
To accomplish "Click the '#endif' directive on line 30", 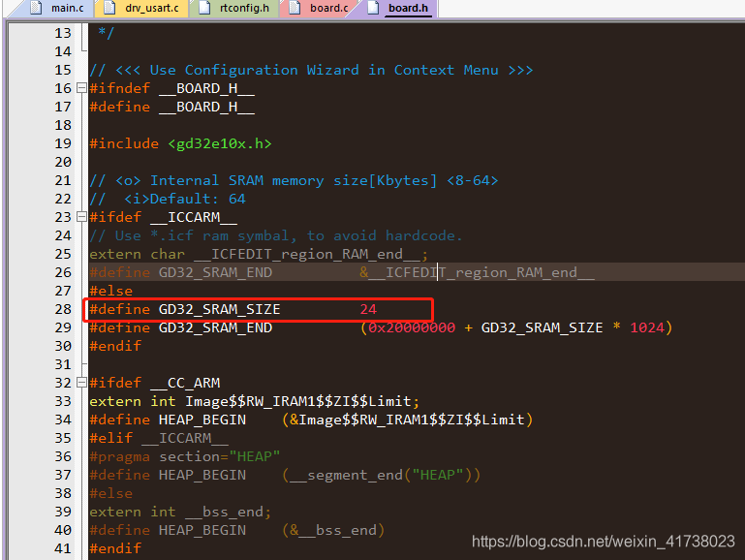I will pyautogui.click(x=115, y=346).
